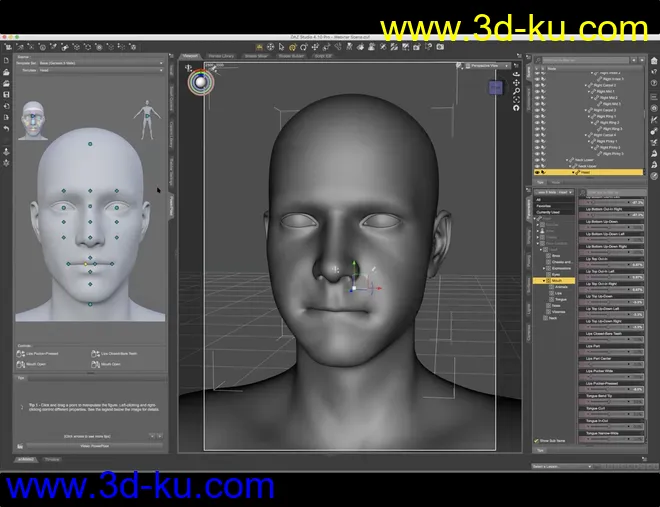
Task: Toggle visibility eye of Neck Upper node
Action: pos(537,166)
